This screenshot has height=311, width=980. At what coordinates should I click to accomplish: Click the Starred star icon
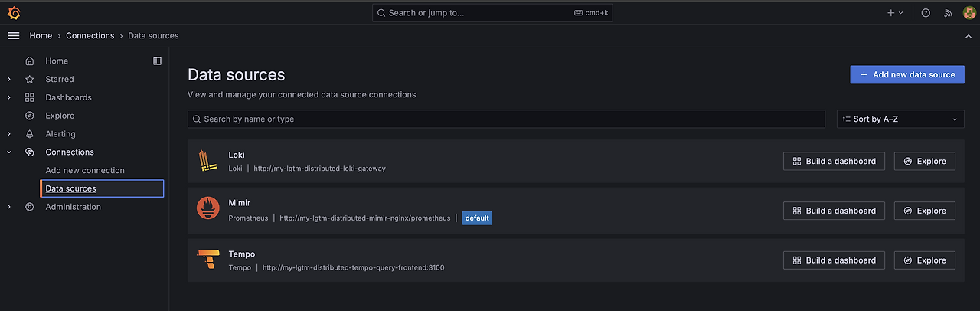tap(30, 80)
